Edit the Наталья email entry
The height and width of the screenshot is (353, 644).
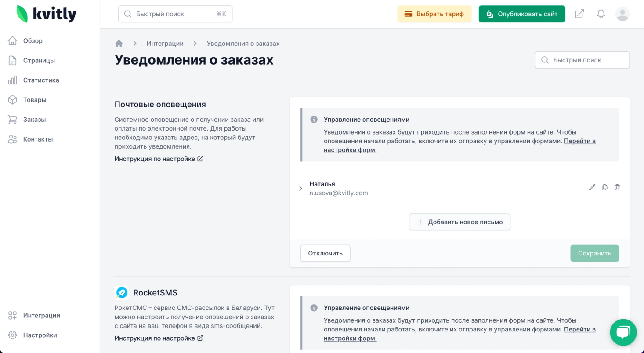point(592,187)
